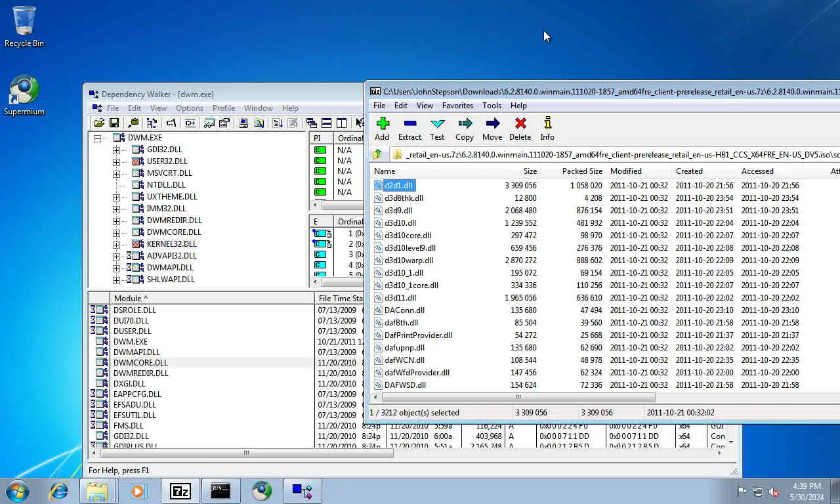This screenshot has height=504, width=840.
Task: Select d3d10warp.dll file row
Action: (408, 261)
